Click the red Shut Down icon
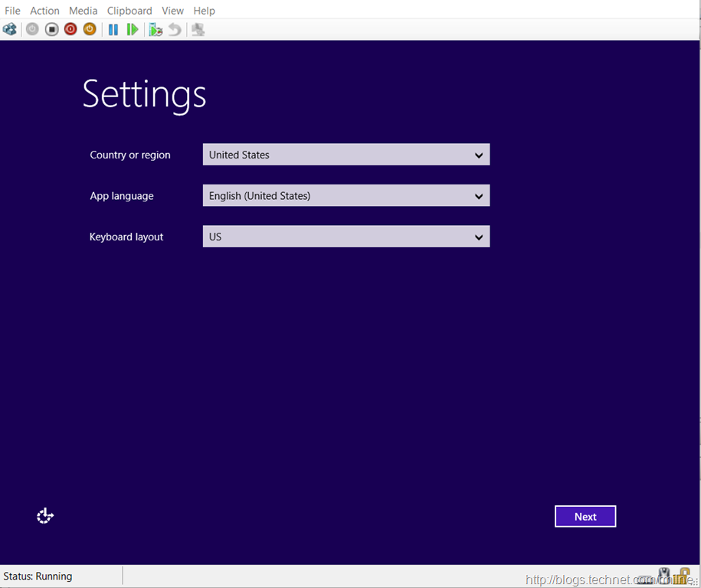Image resolution: width=701 pixels, height=588 pixels. tap(70, 30)
